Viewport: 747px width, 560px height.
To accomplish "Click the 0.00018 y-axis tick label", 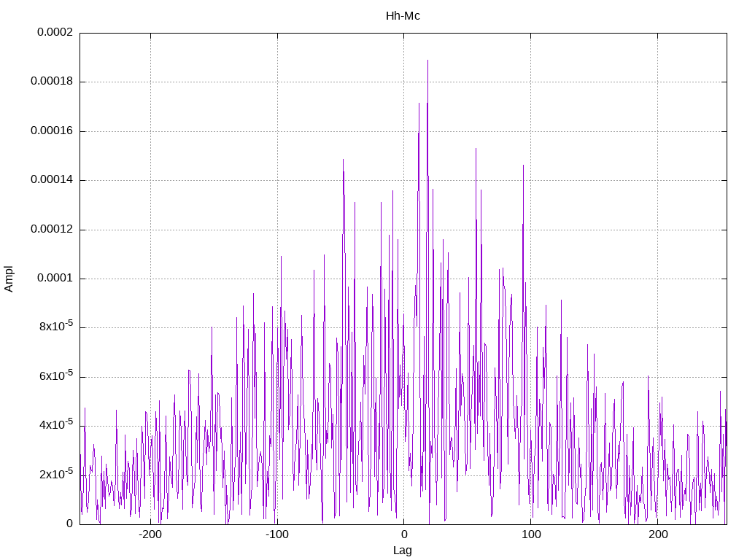I will coord(52,81).
